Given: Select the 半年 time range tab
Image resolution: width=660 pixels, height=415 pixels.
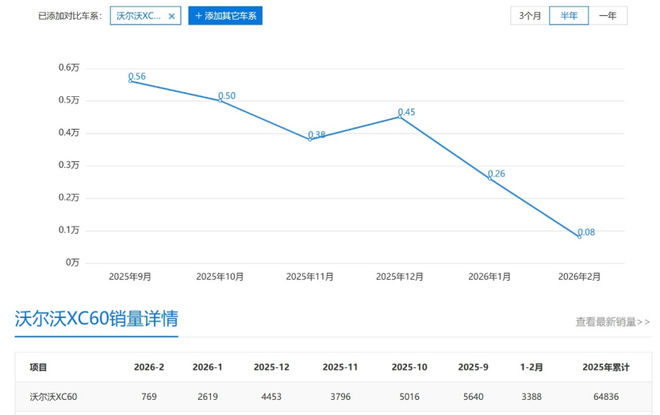Looking at the screenshot, I should click(x=569, y=16).
